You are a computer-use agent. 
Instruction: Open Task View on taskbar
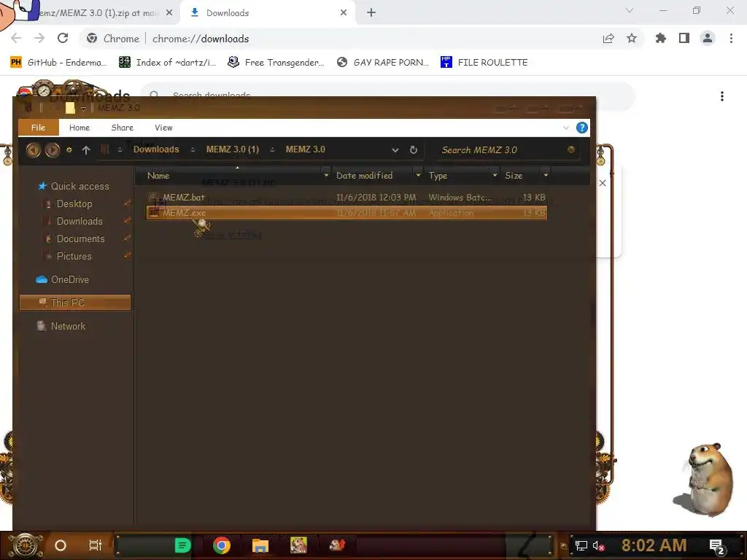(x=96, y=545)
